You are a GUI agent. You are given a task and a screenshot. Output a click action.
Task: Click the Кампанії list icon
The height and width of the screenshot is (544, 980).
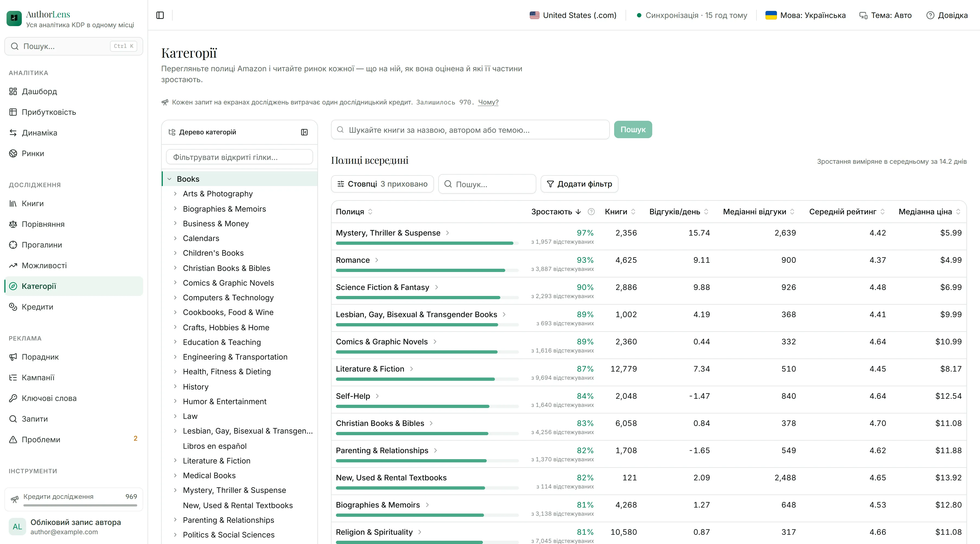tap(13, 378)
